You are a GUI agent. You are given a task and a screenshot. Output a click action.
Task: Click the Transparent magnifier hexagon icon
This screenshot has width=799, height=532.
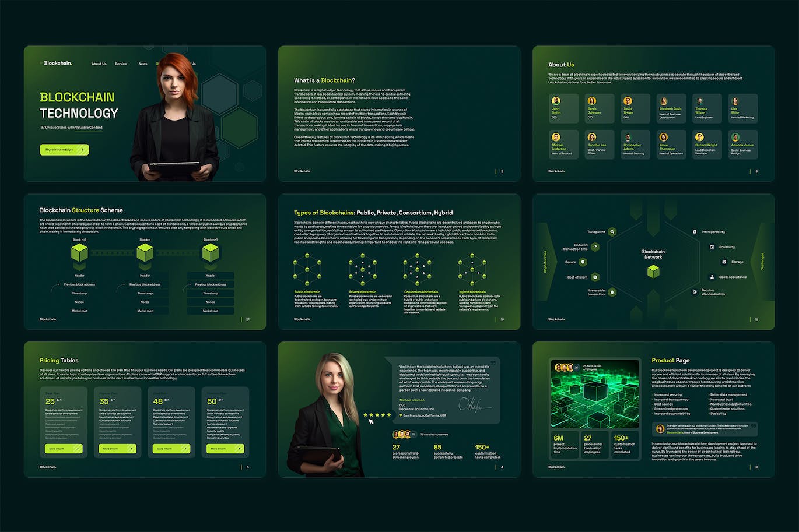pos(612,232)
